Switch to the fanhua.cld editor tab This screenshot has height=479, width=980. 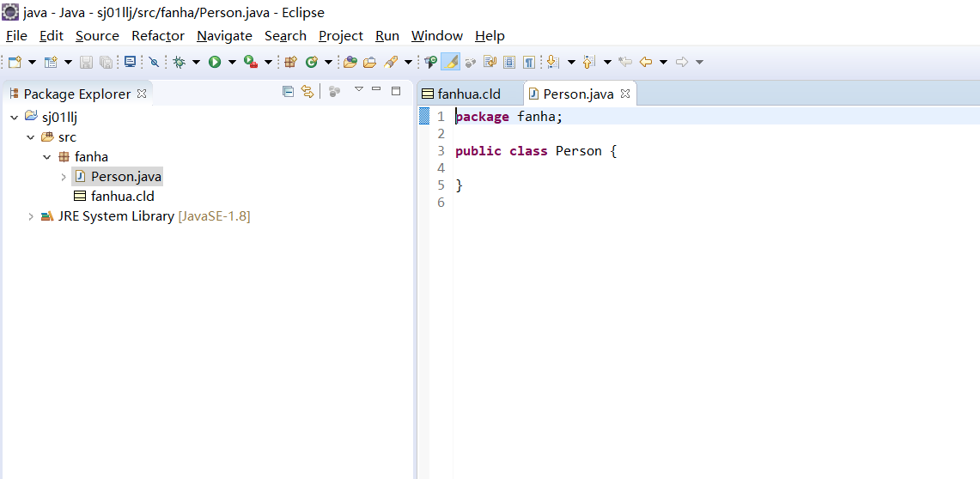pos(469,94)
